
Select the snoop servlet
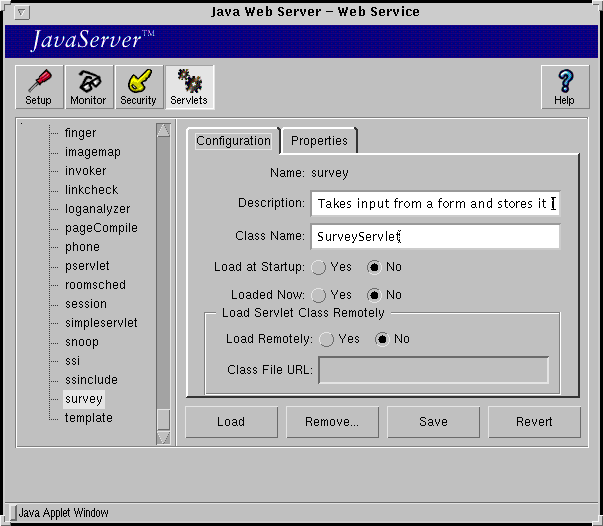pyautogui.click(x=82, y=342)
